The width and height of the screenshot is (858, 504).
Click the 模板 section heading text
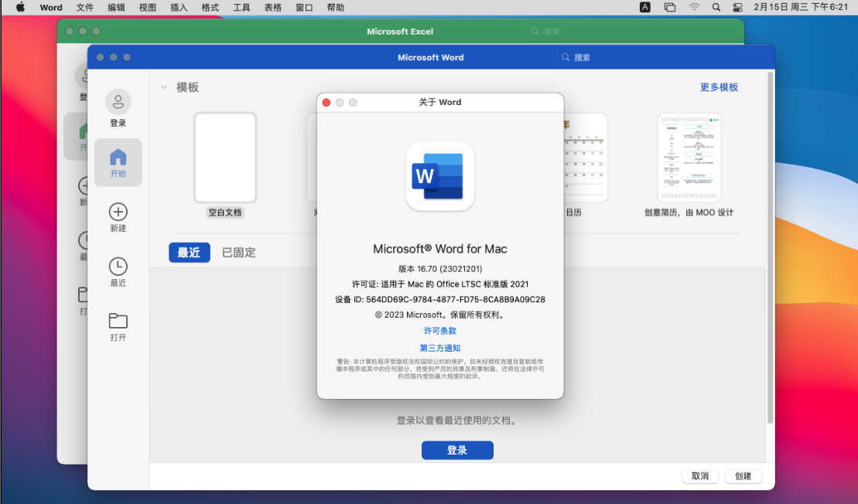coord(187,87)
